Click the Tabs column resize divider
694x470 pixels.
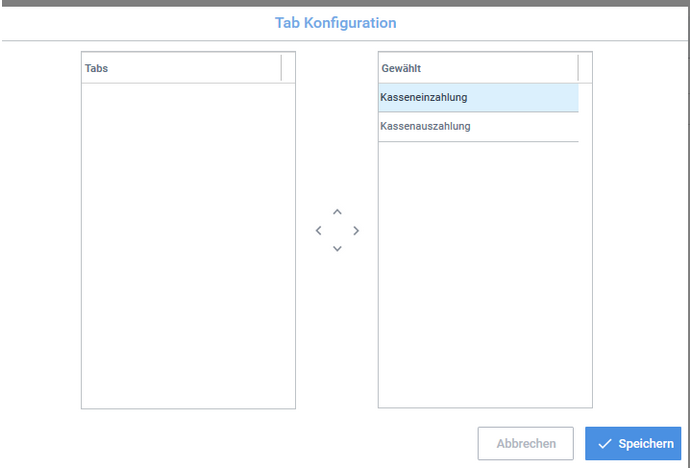tap(282, 68)
